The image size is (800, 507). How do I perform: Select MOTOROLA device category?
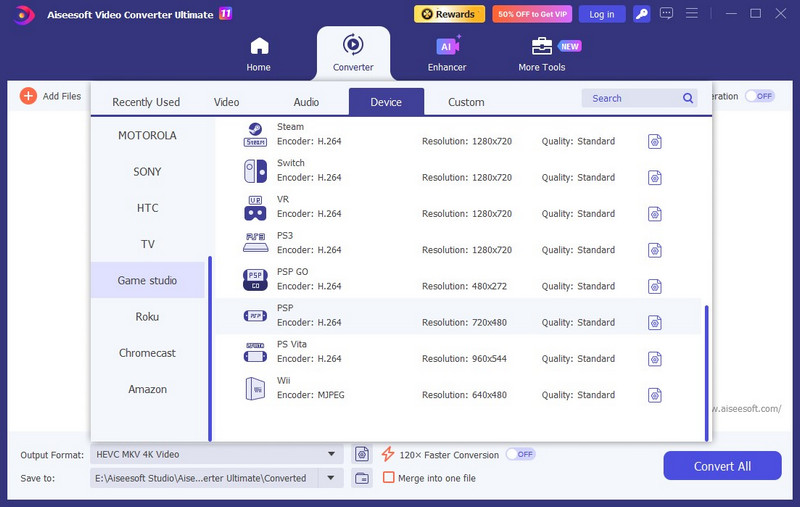147,135
